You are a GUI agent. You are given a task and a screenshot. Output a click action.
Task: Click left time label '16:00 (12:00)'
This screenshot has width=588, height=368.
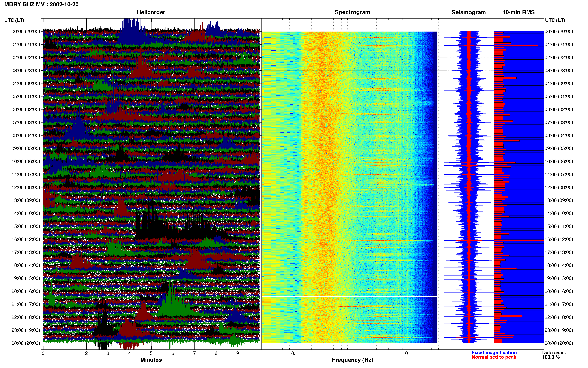pos(26,239)
